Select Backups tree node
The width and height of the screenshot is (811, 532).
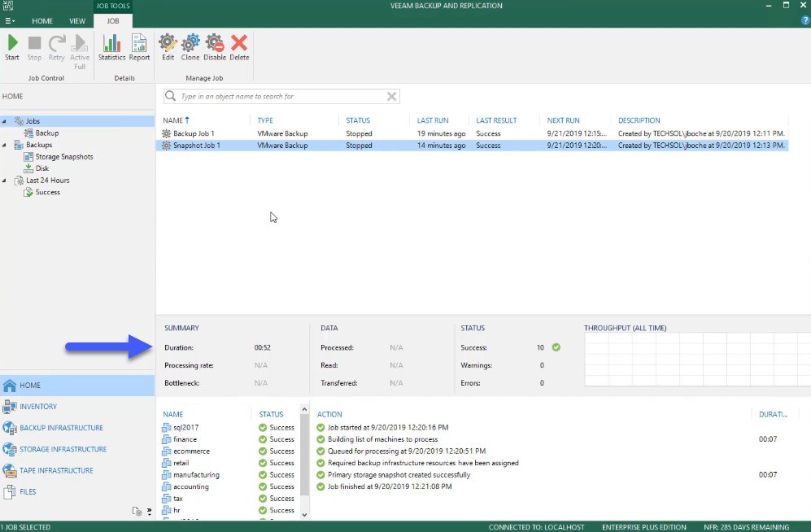click(39, 145)
